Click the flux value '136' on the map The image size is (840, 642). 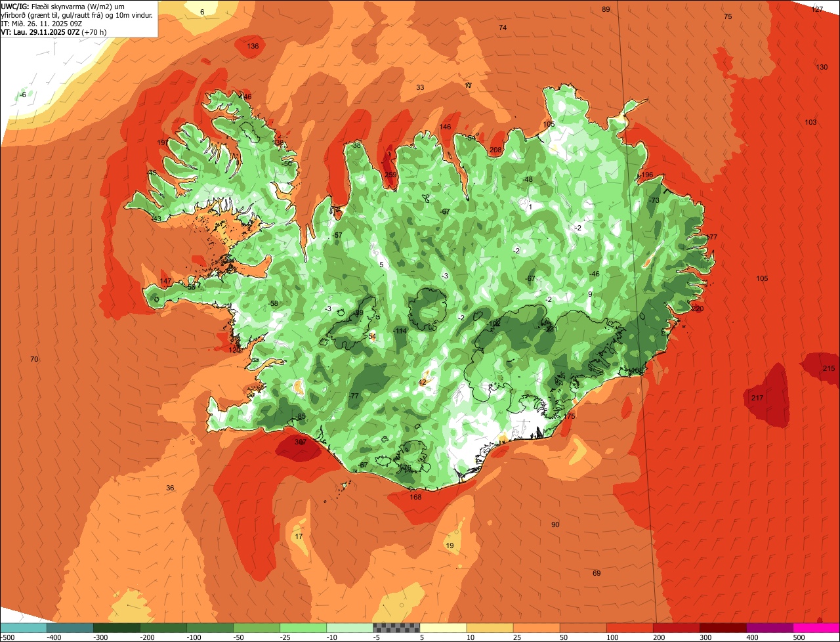(253, 46)
